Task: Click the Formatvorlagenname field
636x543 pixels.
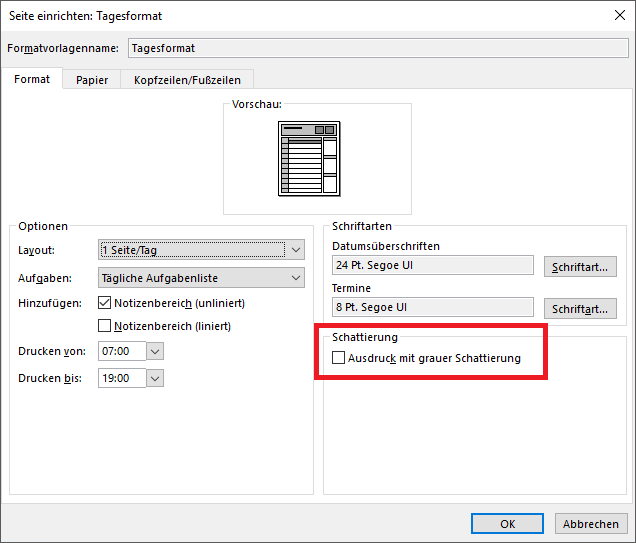Action: (378, 48)
